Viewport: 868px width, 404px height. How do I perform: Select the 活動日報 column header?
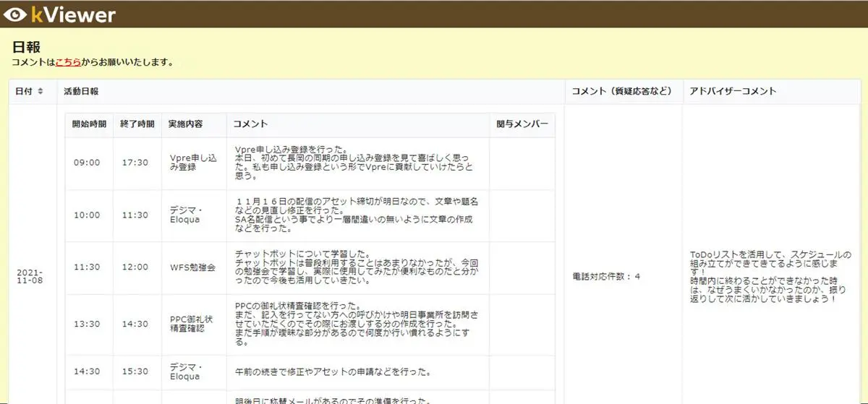81,92
